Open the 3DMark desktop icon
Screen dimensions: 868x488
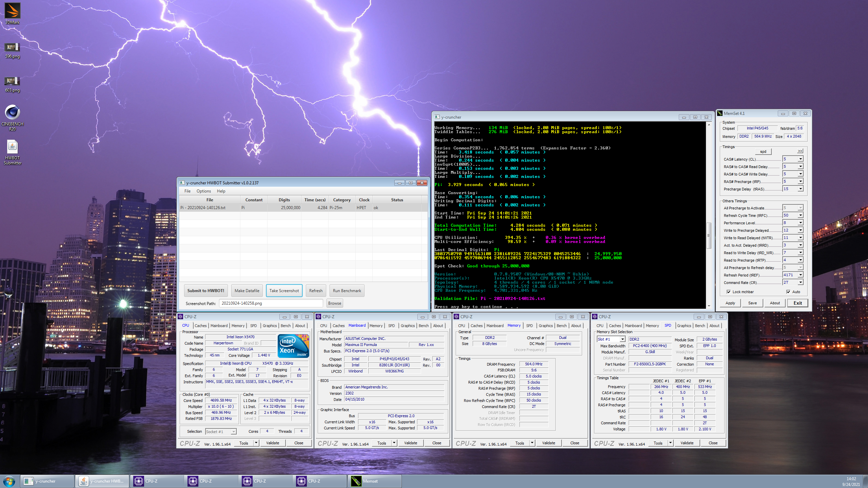pos(12,14)
